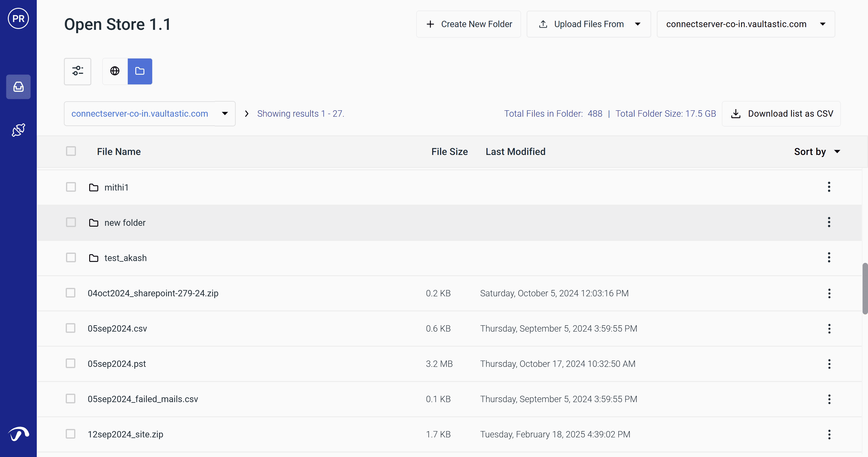Viewport: 868px width, 457px height.
Task: Open the test_akash folder
Action: pos(125,258)
